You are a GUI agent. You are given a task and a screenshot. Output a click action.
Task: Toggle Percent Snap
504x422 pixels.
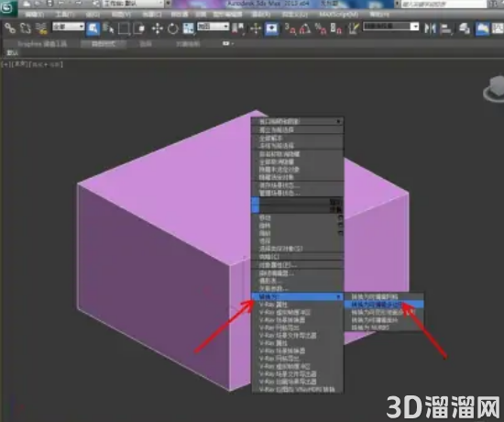(x=321, y=28)
